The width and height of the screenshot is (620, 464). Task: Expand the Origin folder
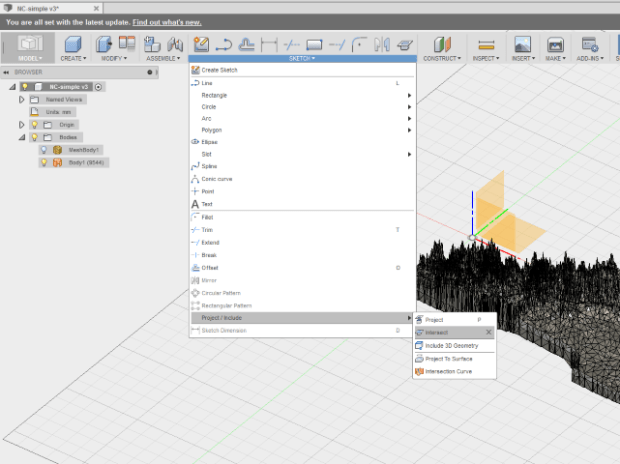coord(22,125)
